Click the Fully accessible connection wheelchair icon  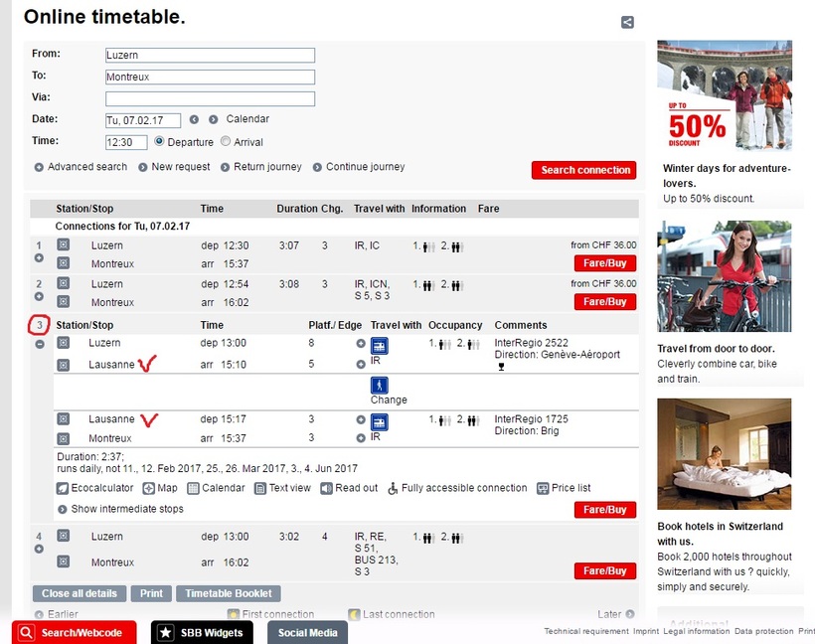point(393,488)
